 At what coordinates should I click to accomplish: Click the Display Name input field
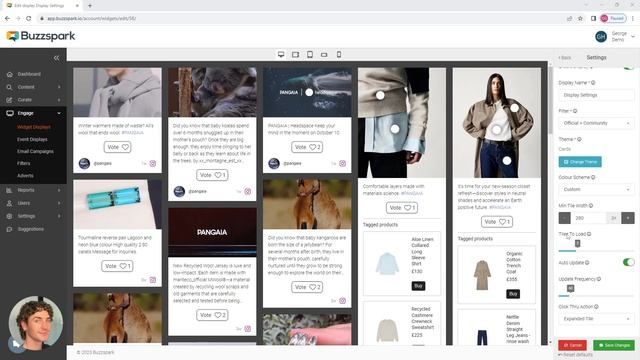596,95
